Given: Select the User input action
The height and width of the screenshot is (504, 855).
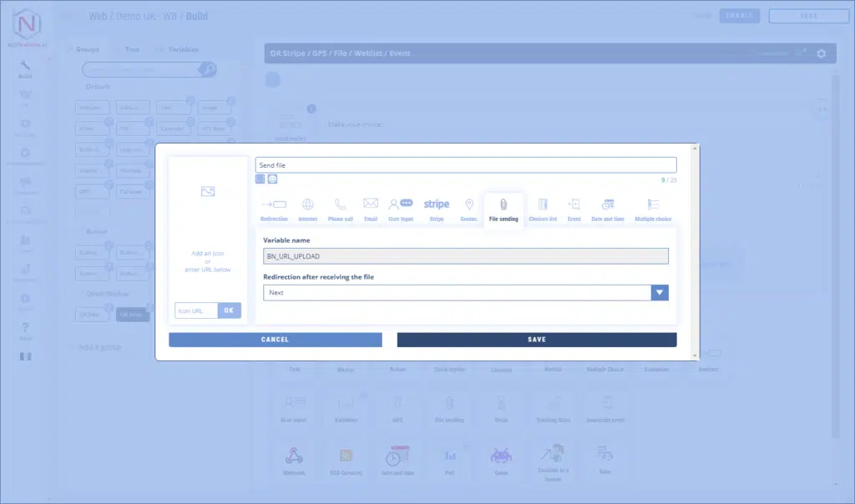Looking at the screenshot, I should tap(401, 205).
